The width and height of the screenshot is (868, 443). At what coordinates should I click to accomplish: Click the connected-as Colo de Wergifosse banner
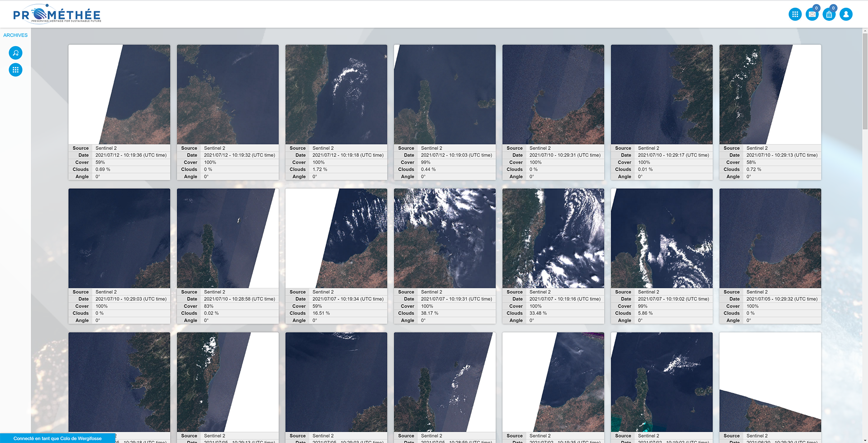(x=58, y=438)
